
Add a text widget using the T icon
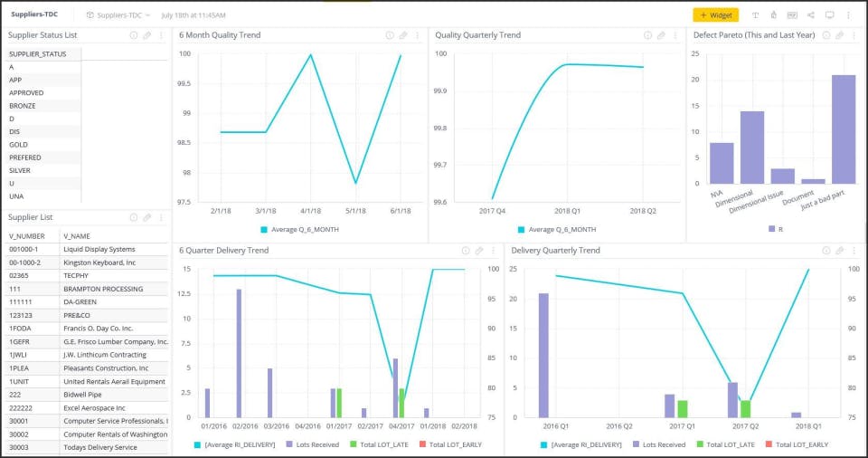755,15
